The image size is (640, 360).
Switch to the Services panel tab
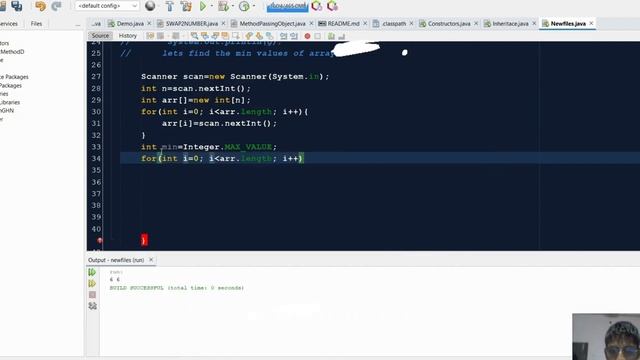tap(8, 24)
